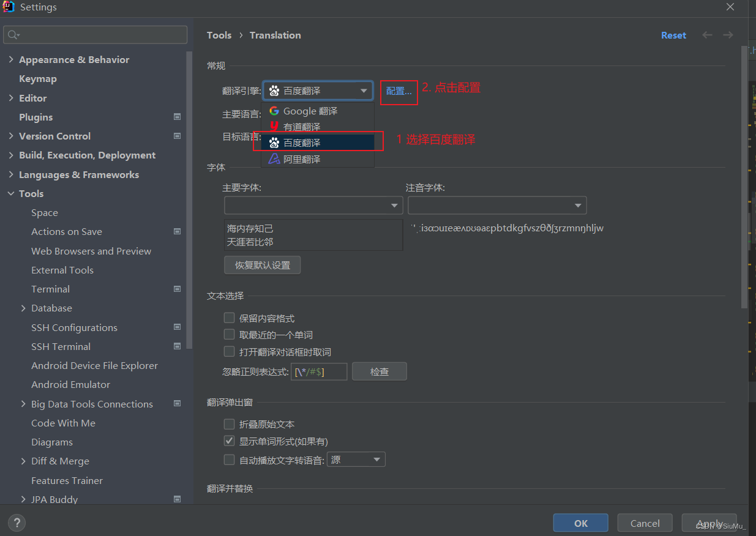Click the Reset link
This screenshot has width=756, height=536.
(673, 35)
